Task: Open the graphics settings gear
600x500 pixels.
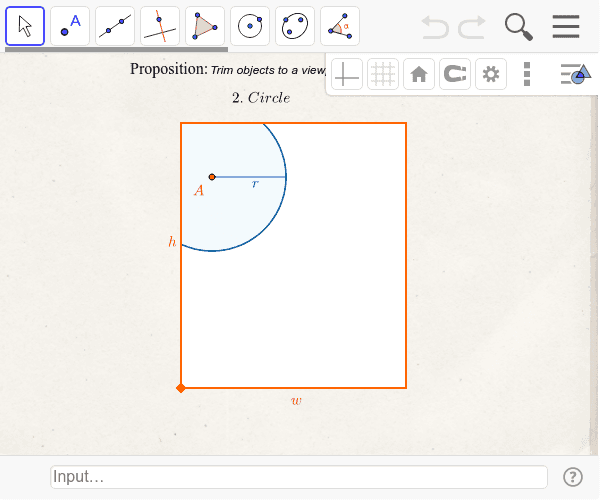Action: [x=491, y=74]
